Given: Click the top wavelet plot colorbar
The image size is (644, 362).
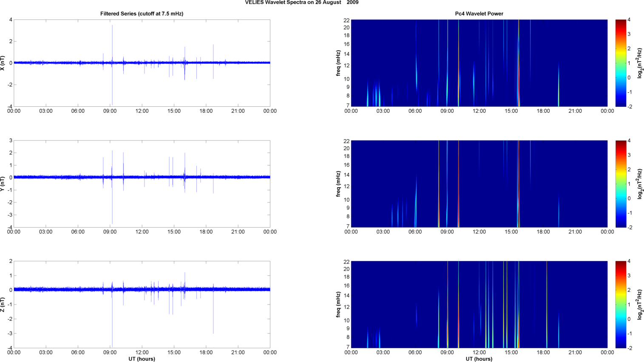Looking at the screenshot, I should click(621, 63).
